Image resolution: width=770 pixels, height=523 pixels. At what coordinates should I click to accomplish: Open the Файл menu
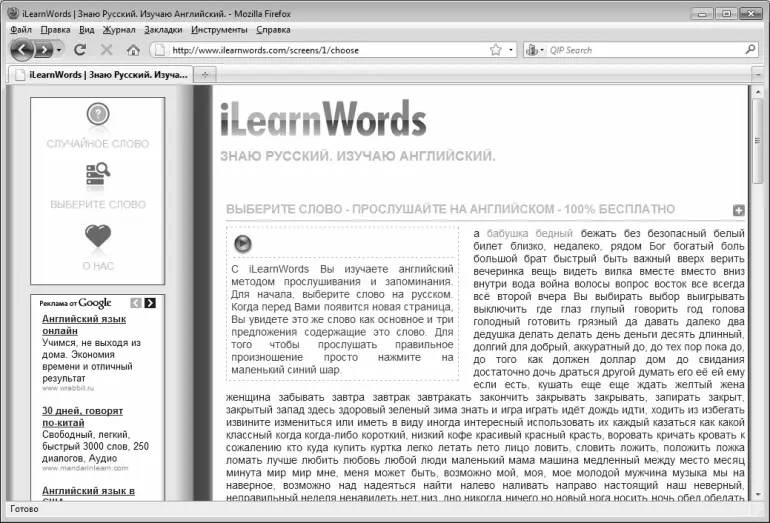point(21,30)
